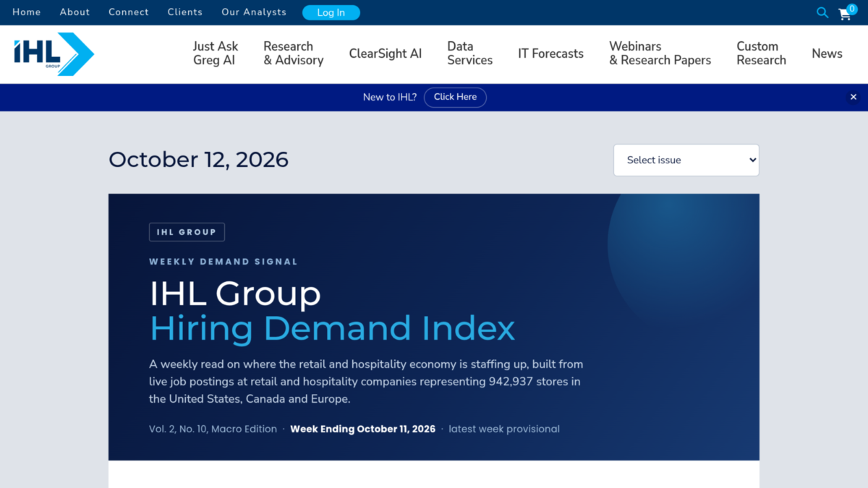Open the About page link

point(75,12)
